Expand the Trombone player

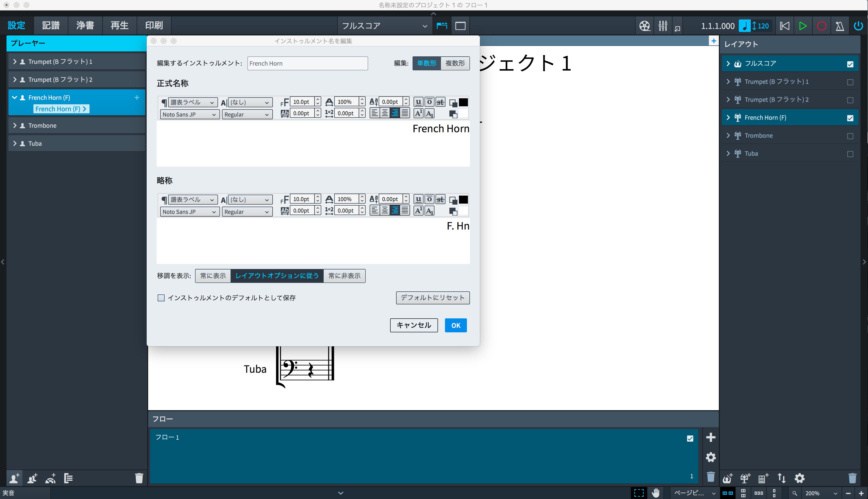(x=15, y=125)
